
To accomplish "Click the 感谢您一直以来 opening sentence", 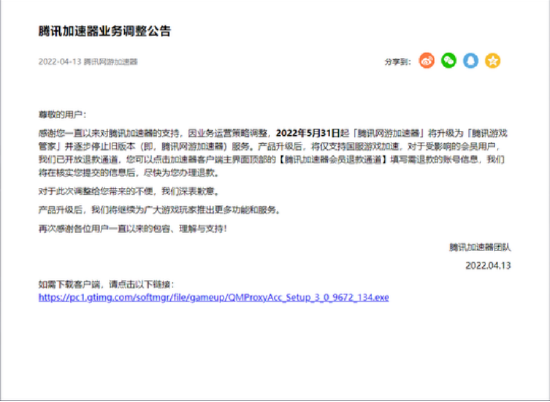I will 111,133.
